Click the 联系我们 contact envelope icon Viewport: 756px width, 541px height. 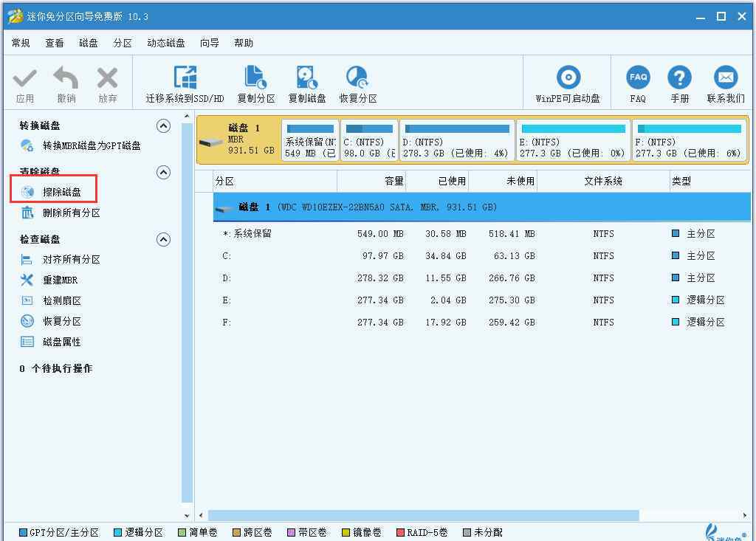coord(726,77)
